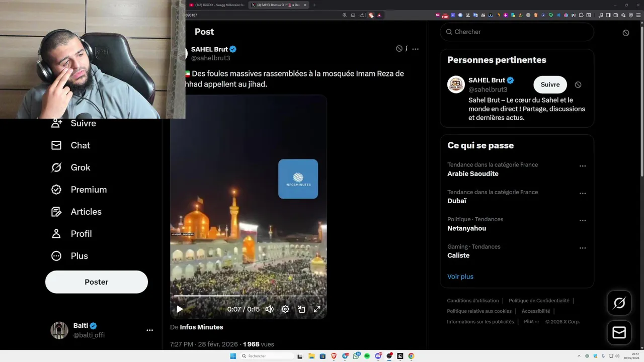Expand footer Plus options
644x362 pixels.
coord(531,322)
